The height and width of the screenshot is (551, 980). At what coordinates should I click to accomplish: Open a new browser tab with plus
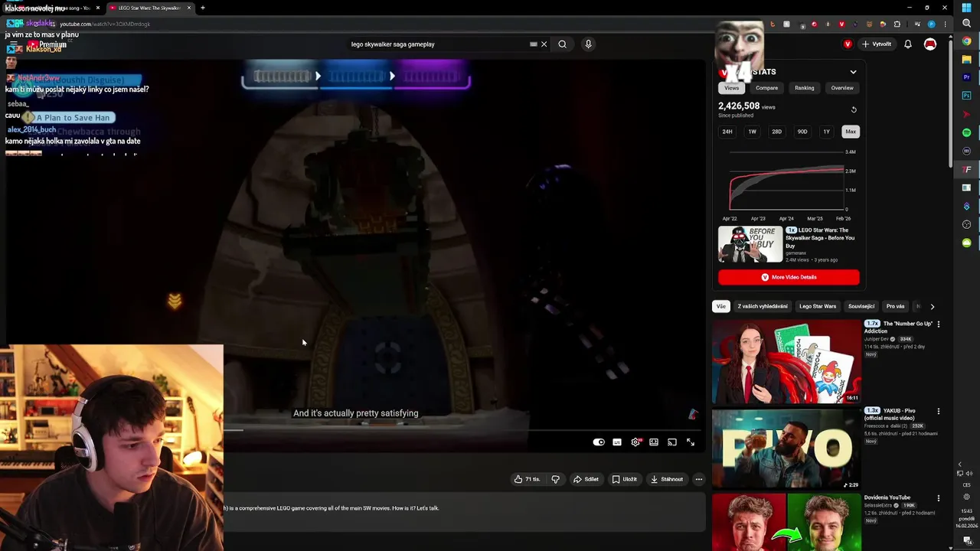pos(202,8)
